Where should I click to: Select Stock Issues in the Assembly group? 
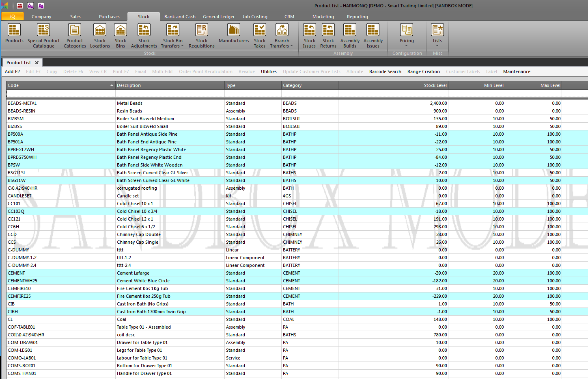pos(309,35)
